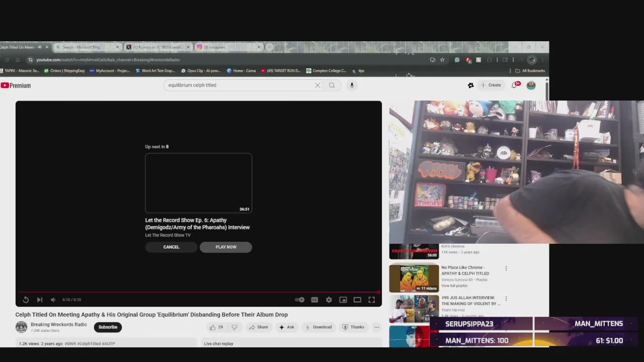The image size is (644, 362).
Task: Open more actions menu beside Thanks
Action: coord(376,327)
